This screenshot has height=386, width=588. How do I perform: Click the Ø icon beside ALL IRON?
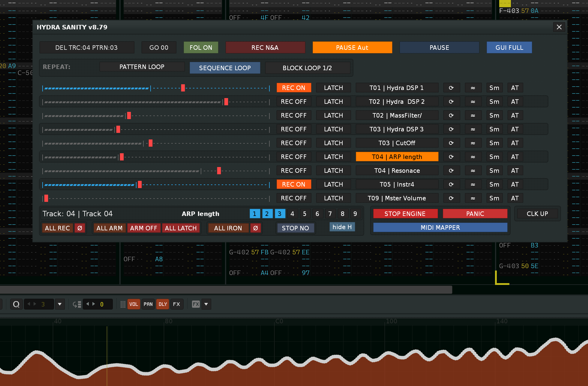256,228
